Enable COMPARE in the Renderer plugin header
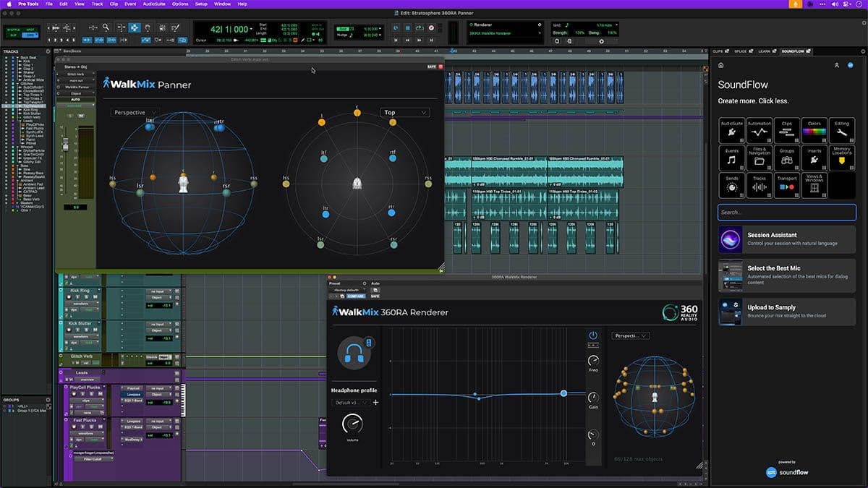Viewport: 868px width, 488px height. click(x=355, y=296)
